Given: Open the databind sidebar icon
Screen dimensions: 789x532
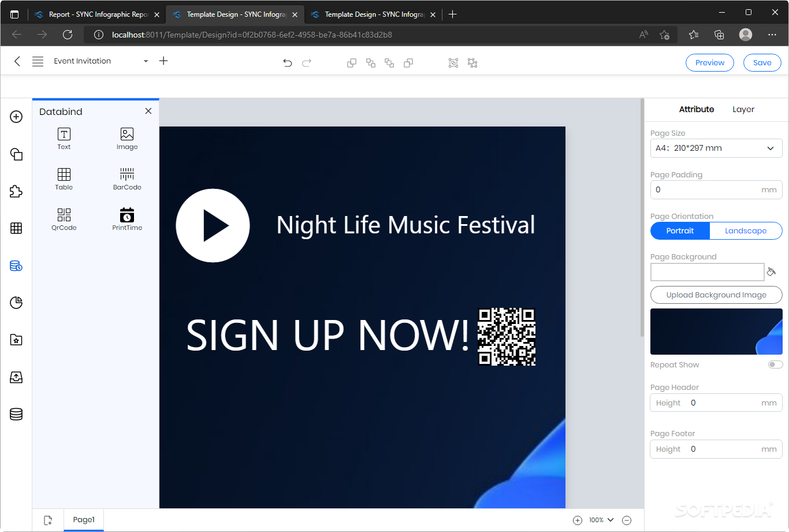Looking at the screenshot, I should pyautogui.click(x=16, y=266).
